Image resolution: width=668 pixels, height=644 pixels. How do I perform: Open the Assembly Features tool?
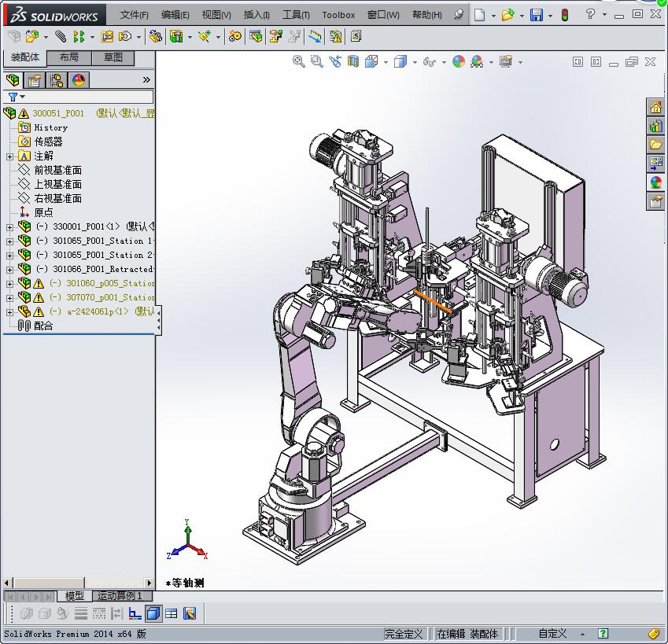(x=176, y=37)
